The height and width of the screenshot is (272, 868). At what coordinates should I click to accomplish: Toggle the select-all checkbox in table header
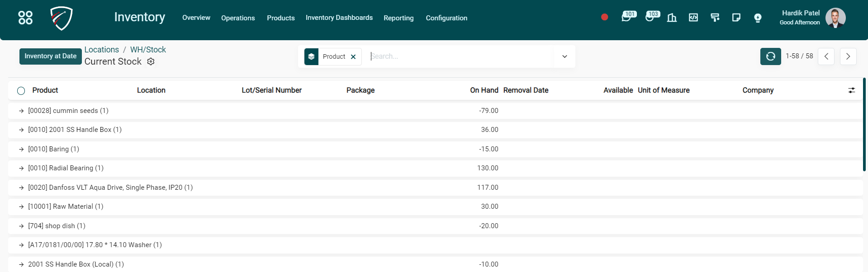click(x=21, y=91)
